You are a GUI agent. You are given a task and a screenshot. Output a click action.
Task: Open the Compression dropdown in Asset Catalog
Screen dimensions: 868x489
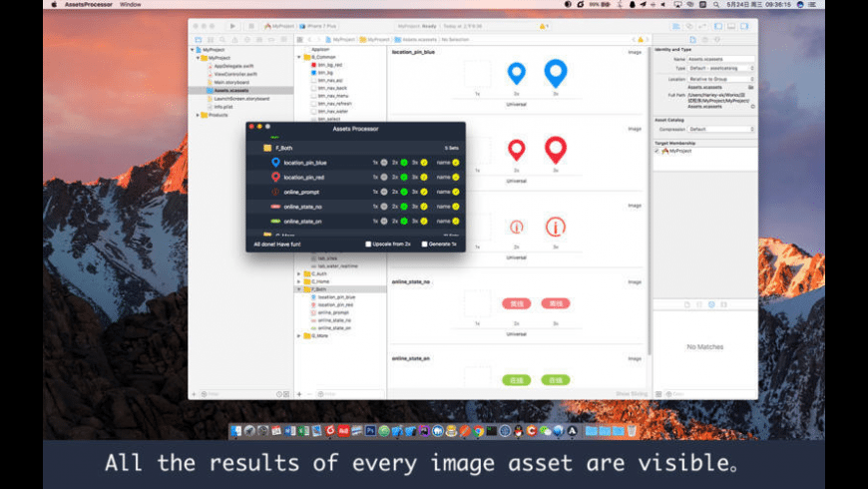pyautogui.click(x=721, y=129)
